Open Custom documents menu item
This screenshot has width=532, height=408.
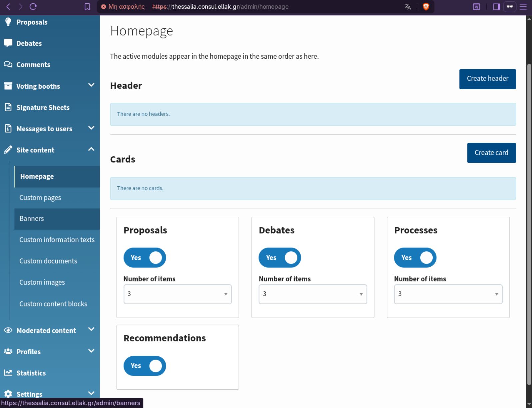57,261
